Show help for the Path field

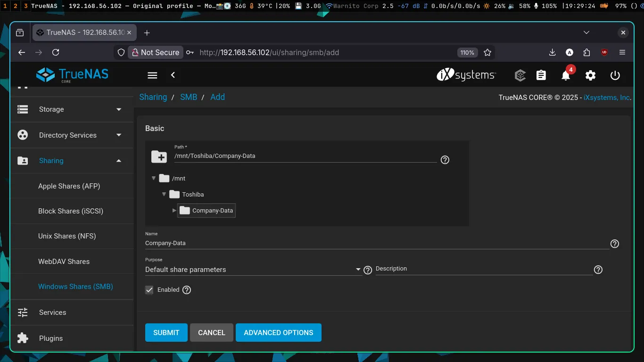click(x=445, y=160)
